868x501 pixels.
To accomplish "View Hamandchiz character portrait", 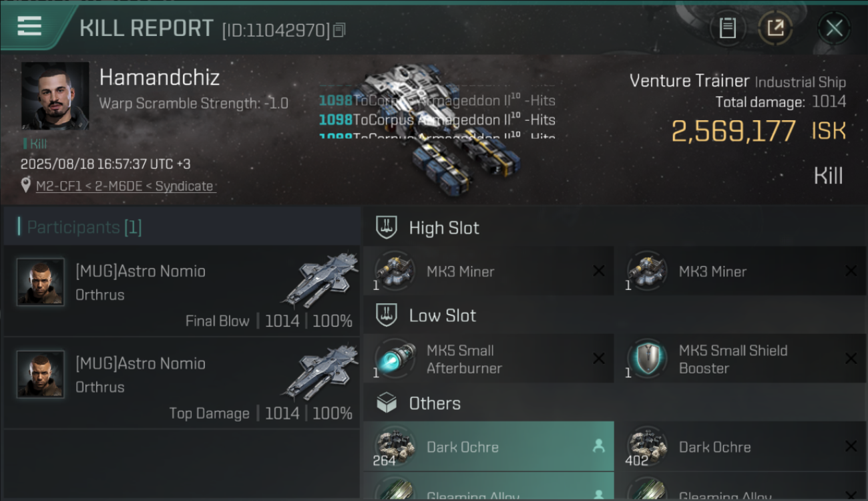I will tap(55, 96).
